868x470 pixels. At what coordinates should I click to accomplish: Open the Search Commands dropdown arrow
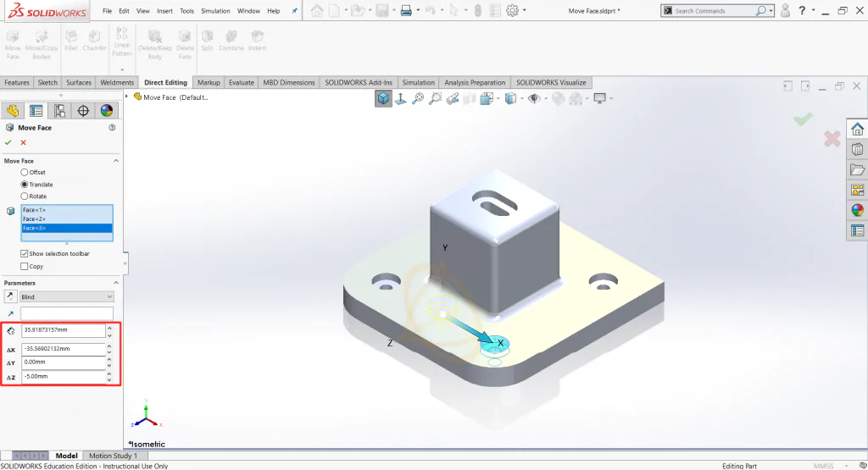pyautogui.click(x=771, y=10)
